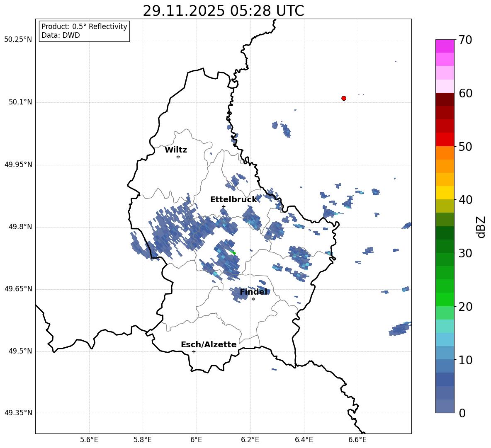
Task: Click the colorbar tick label 50
Action: [x=465, y=147]
